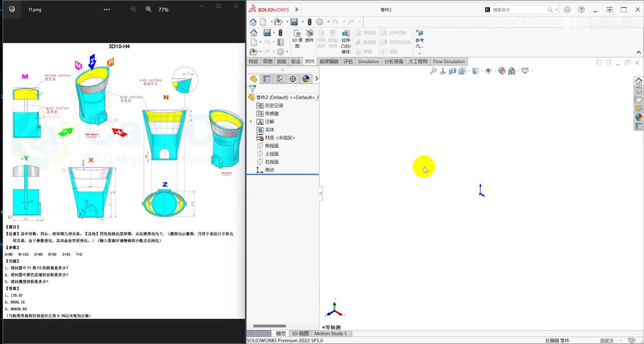Switch to ConfigurationManager tab icon
The height and width of the screenshot is (344, 644).
tap(280, 79)
